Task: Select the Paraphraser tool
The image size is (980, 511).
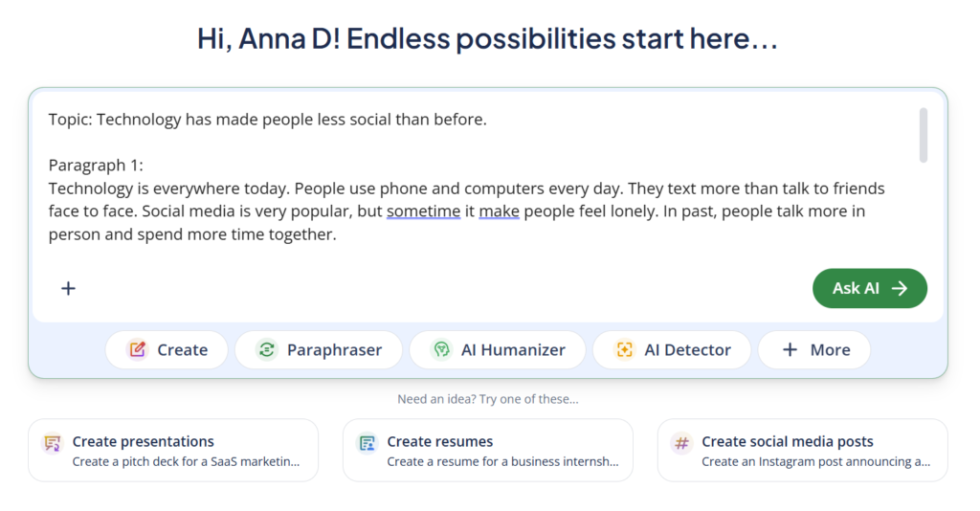Action: tap(321, 349)
